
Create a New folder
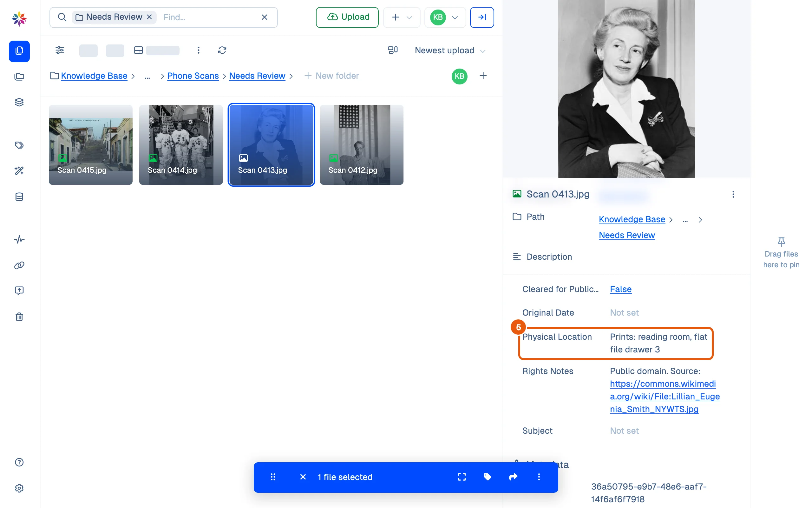[x=331, y=76]
